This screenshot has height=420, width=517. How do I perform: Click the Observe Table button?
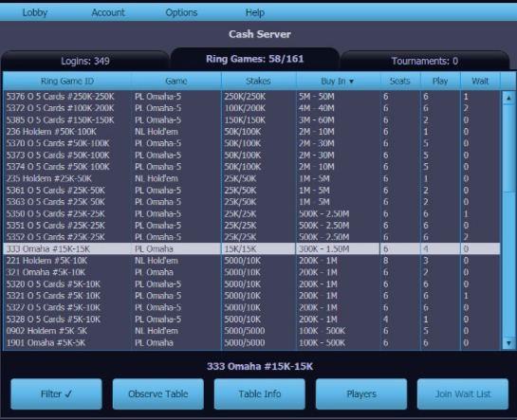coord(157,394)
